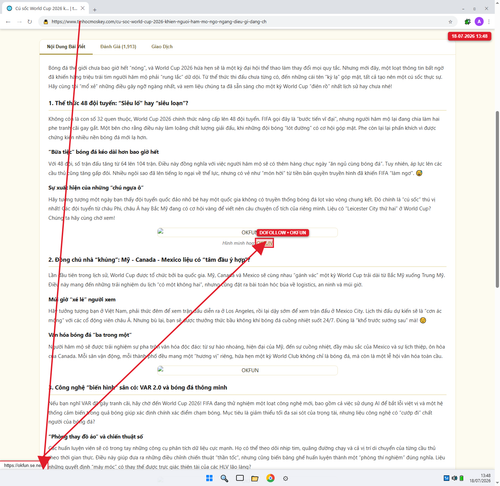Viewport: 500px width, 486px height.
Task: Reload the current page
Action: click(30, 22)
